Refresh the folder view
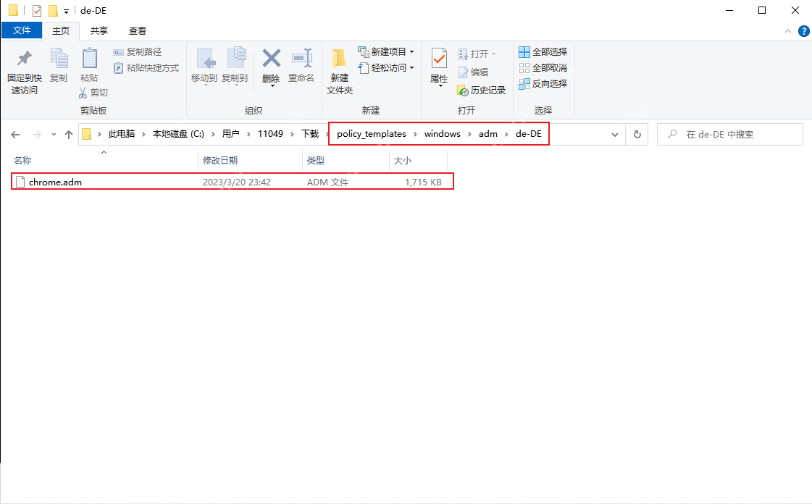Image resolution: width=812 pixels, height=504 pixels. (637, 135)
